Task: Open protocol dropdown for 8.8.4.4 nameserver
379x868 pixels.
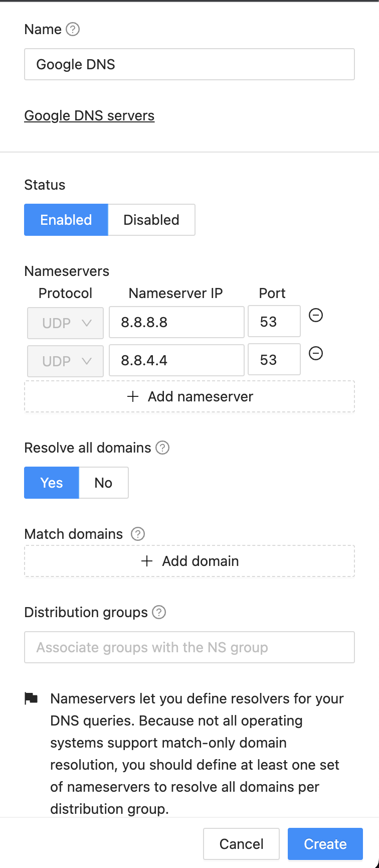Action: pos(65,361)
